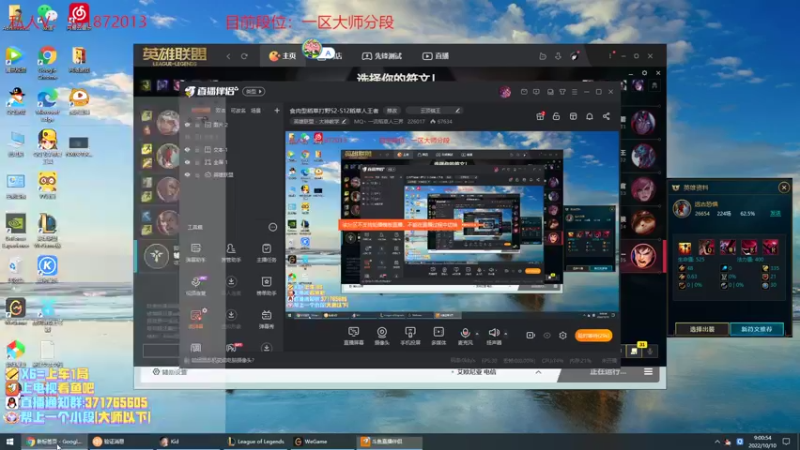800x450 pixels.
Task: Show hidden system tray icons
Action: click(x=717, y=442)
